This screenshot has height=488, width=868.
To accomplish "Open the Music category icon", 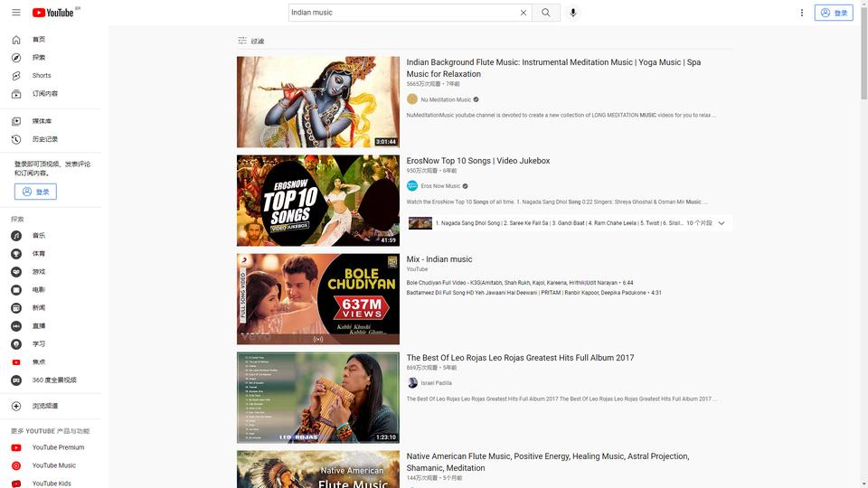I will (x=16, y=236).
